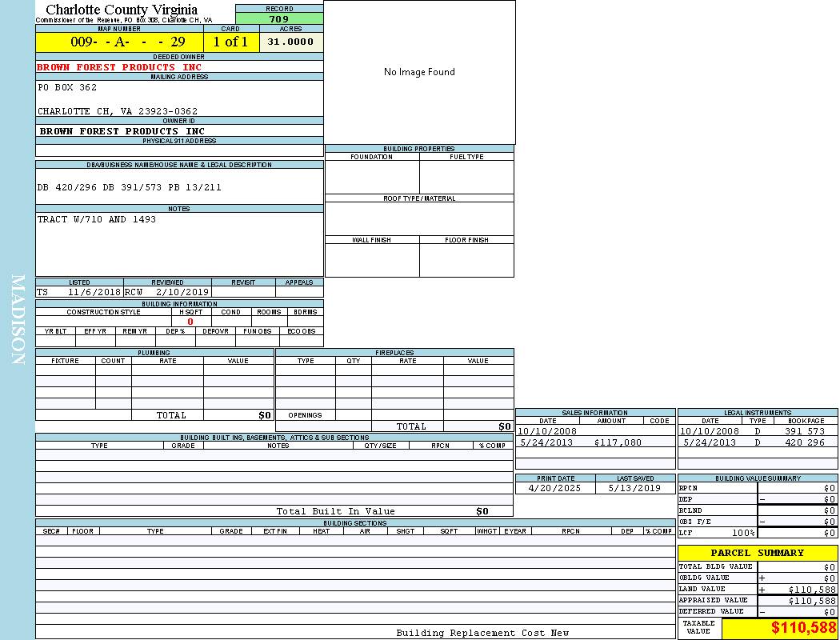Click the vertical MADISON sidebar label
Screen dimensions: 840x640
(18, 320)
